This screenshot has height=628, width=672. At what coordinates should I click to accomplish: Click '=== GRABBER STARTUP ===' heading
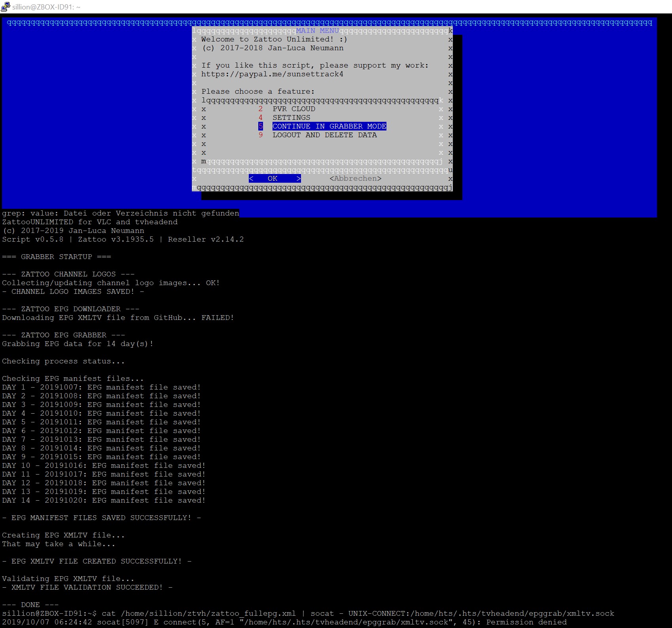click(x=57, y=257)
